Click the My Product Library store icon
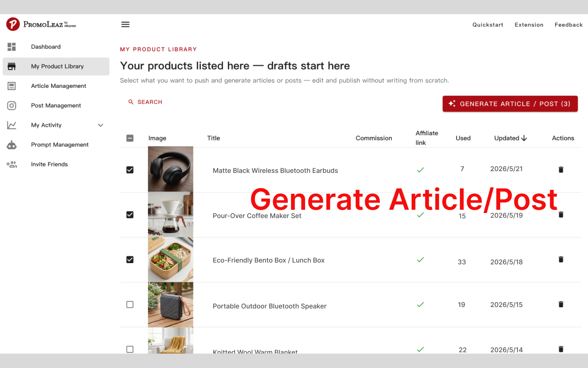The image size is (588, 368). tap(11, 67)
